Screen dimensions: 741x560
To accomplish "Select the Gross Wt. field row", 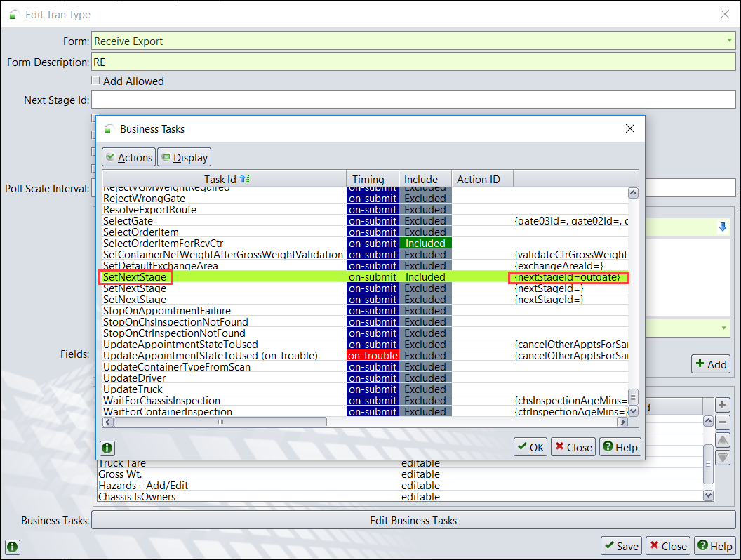I will pyautogui.click(x=400, y=474).
